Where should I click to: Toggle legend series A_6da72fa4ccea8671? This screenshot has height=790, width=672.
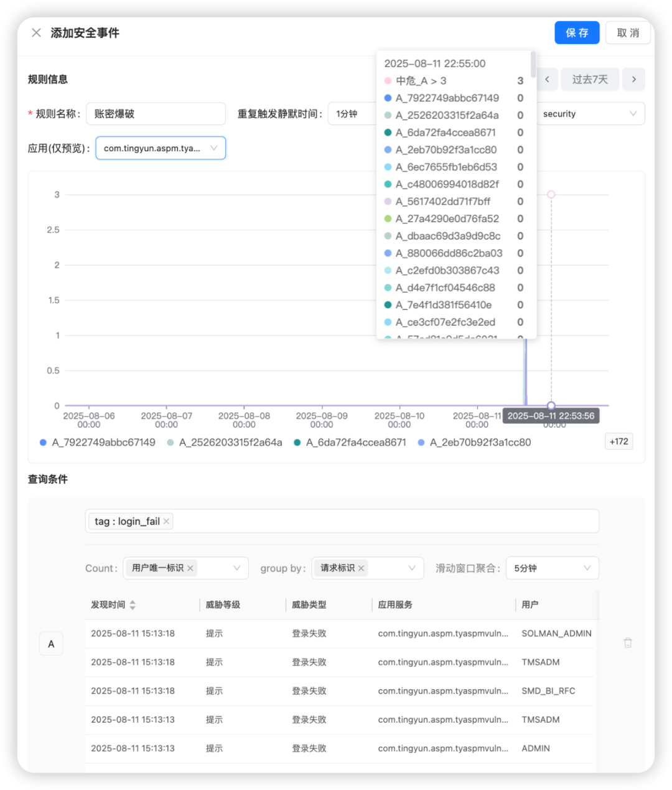350,443
